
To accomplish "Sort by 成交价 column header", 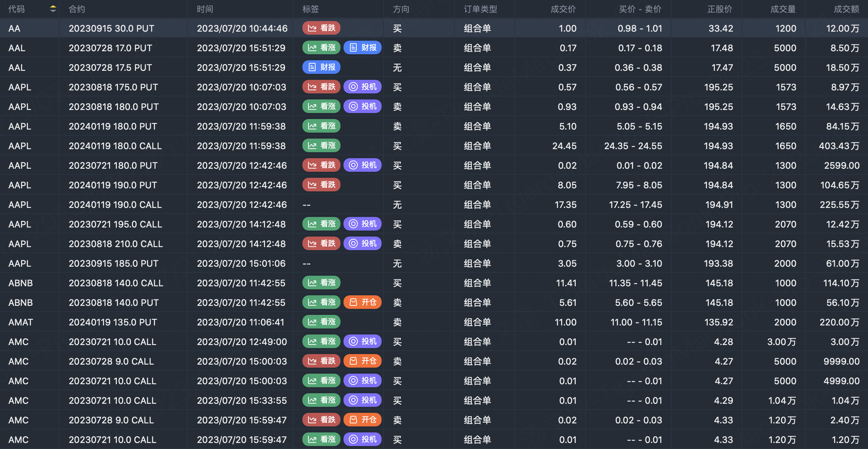I will pyautogui.click(x=563, y=9).
